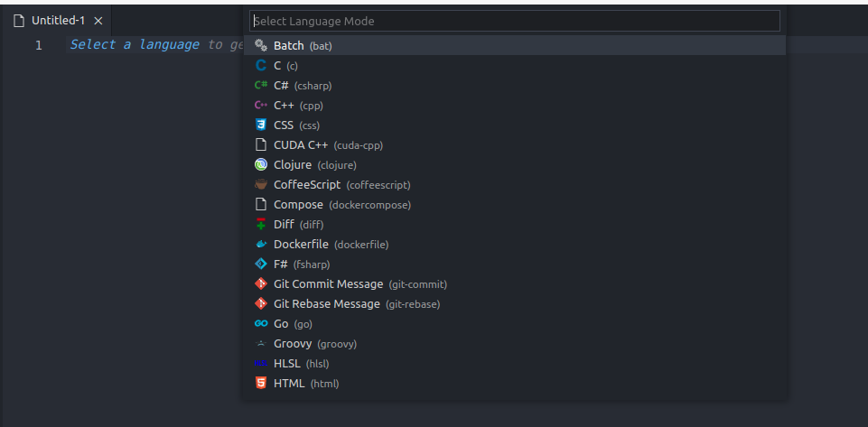The height and width of the screenshot is (427, 868).
Task: Pick the Diff language option
Action: tap(285, 224)
